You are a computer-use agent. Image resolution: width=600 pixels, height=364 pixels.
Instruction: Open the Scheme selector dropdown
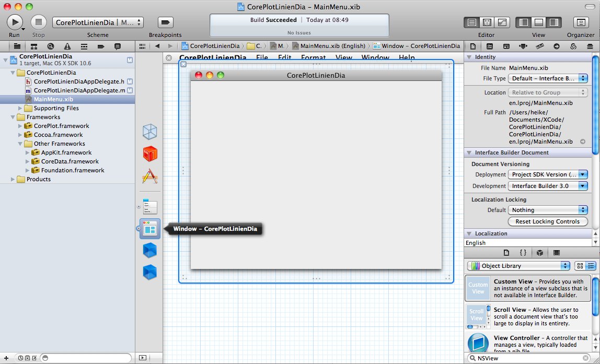click(98, 22)
